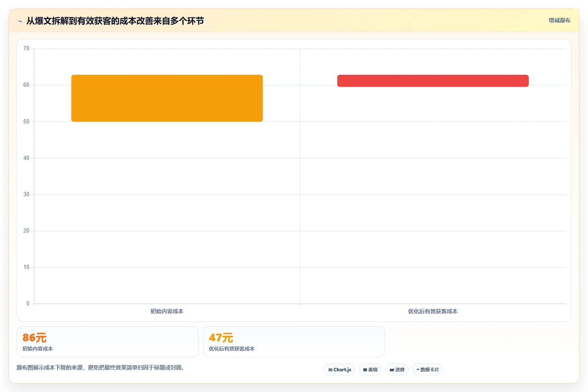Click the red 优化后有效获客成本 bar
This screenshot has height=392, width=588.
433,81
